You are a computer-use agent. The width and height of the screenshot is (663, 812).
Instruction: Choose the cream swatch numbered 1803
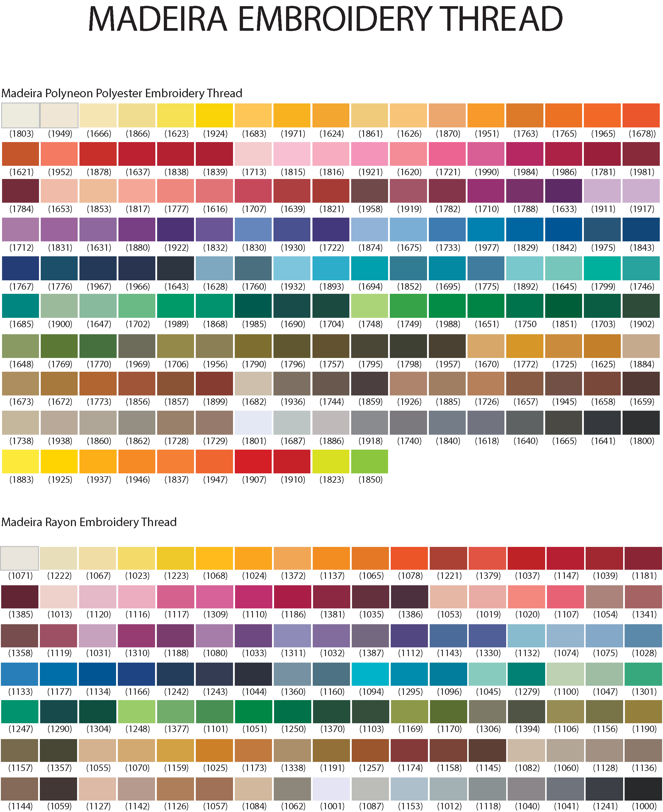click(x=21, y=115)
